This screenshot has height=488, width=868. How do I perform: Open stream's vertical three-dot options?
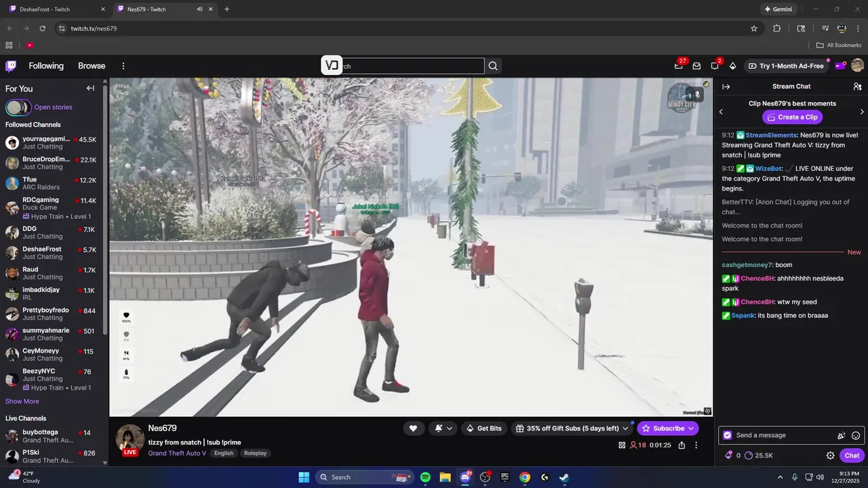(x=696, y=445)
